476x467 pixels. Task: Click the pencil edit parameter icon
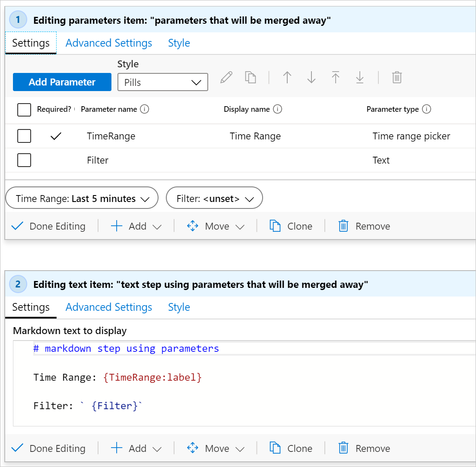[x=226, y=78]
